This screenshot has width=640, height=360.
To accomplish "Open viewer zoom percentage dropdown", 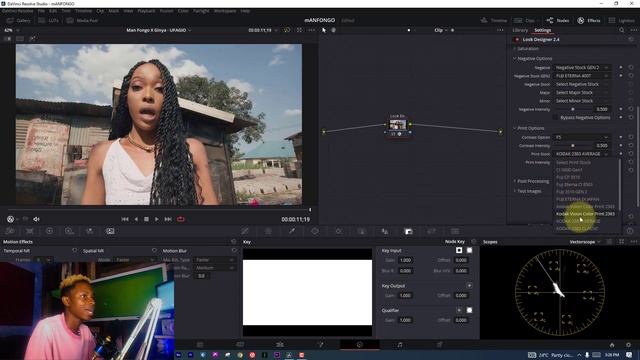I will (x=11, y=30).
